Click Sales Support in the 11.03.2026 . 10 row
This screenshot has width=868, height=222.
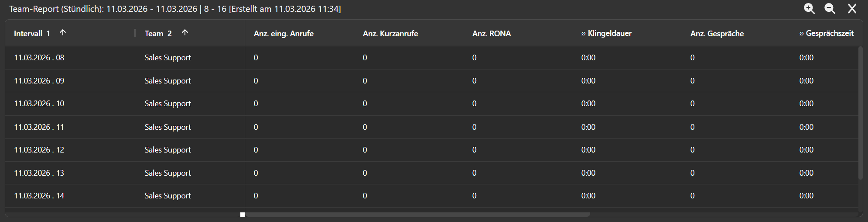click(168, 104)
